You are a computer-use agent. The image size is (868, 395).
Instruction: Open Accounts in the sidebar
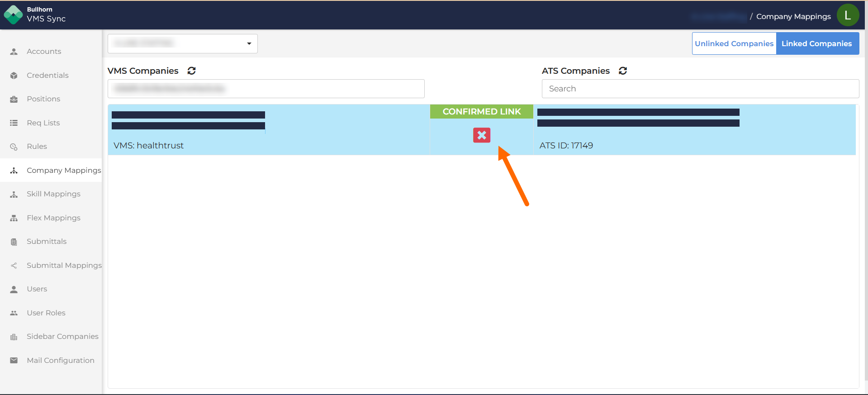click(43, 52)
